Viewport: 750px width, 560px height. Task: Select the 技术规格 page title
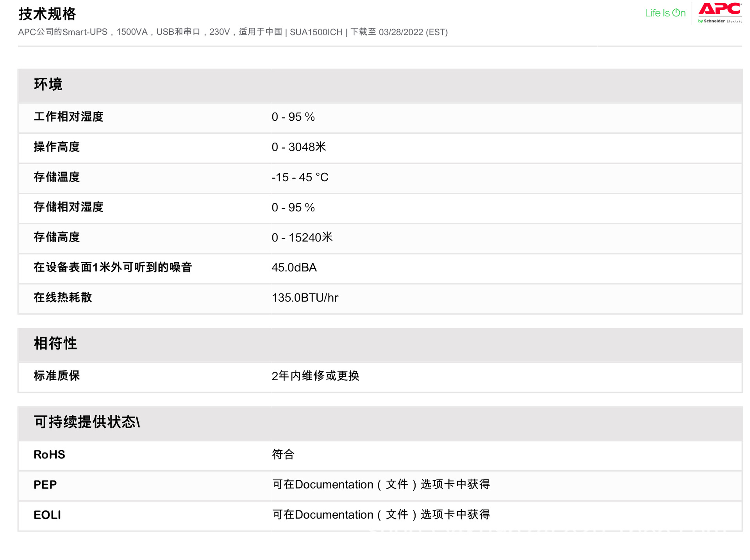[x=47, y=14]
